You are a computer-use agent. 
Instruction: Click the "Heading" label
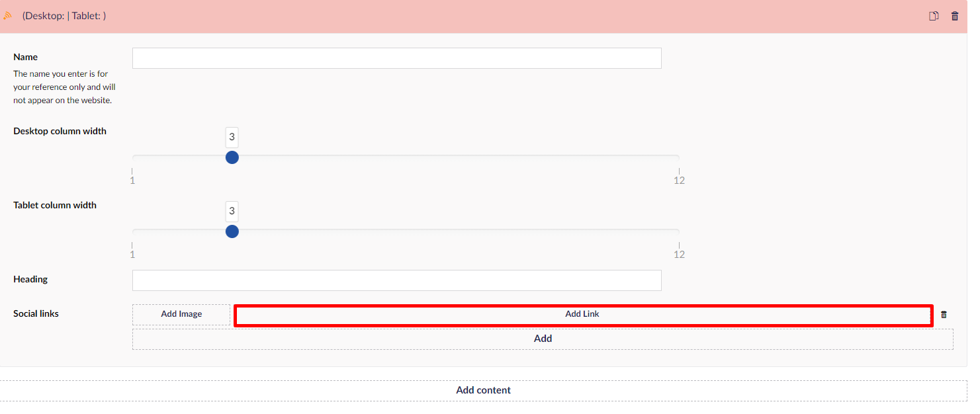pos(30,279)
